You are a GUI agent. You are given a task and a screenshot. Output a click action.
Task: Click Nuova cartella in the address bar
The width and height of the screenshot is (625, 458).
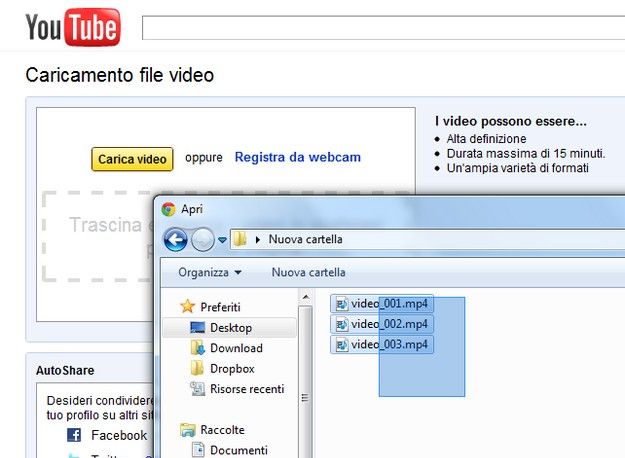305,239
